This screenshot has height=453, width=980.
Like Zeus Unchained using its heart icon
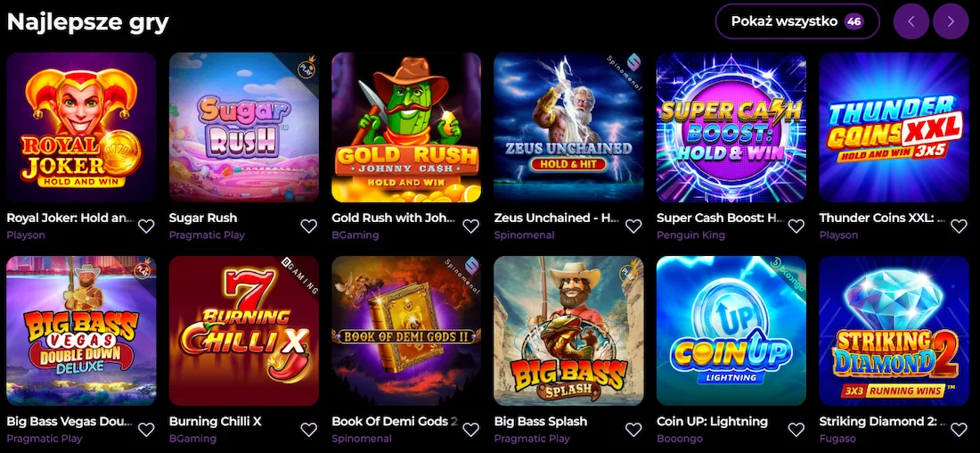pos(633,226)
